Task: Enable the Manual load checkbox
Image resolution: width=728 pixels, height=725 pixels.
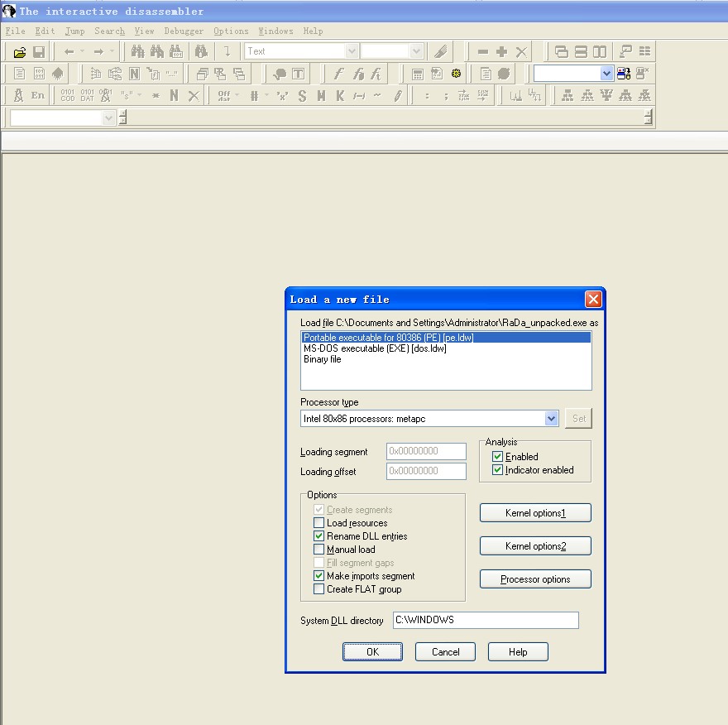Action: coord(319,550)
